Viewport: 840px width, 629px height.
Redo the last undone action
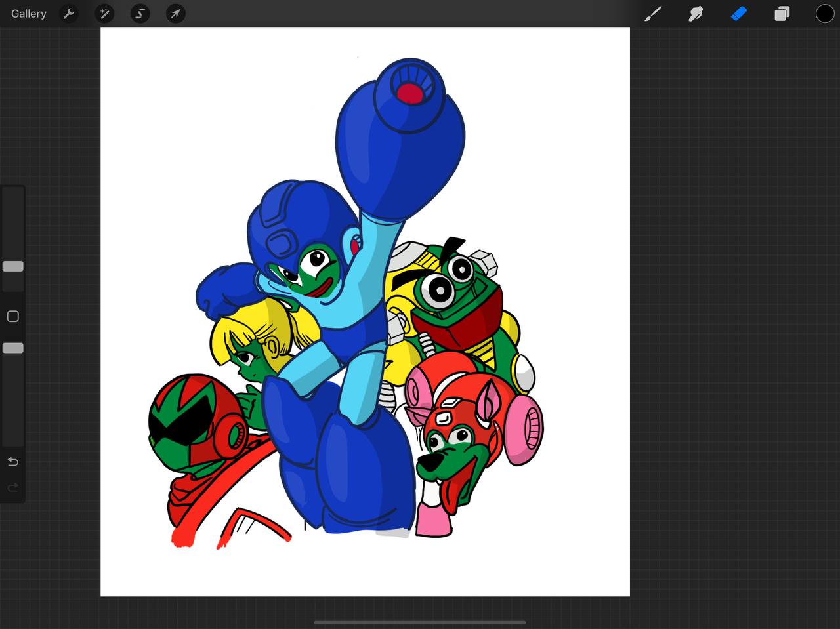click(13, 487)
